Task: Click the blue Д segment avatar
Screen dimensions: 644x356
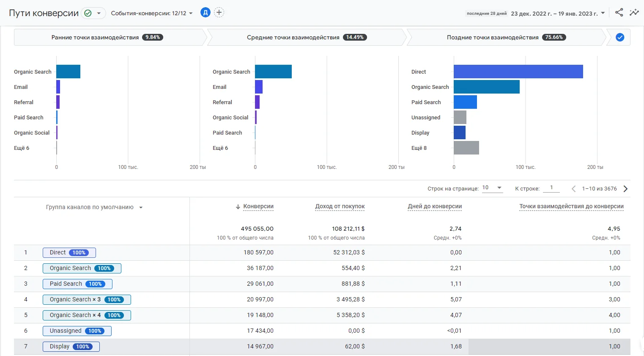Action: point(205,13)
